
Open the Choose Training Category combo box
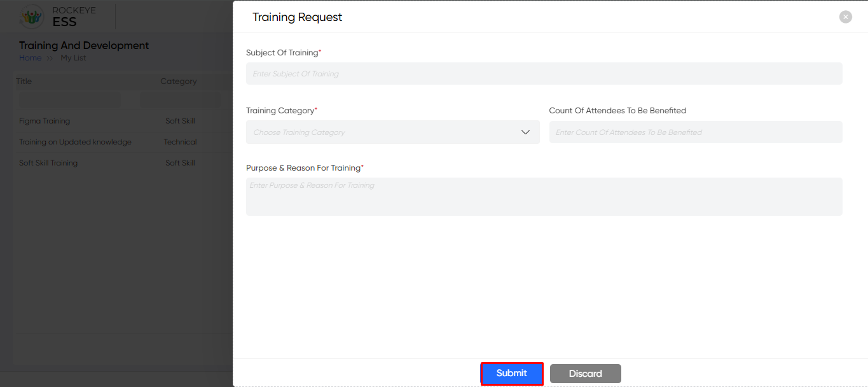pos(392,132)
